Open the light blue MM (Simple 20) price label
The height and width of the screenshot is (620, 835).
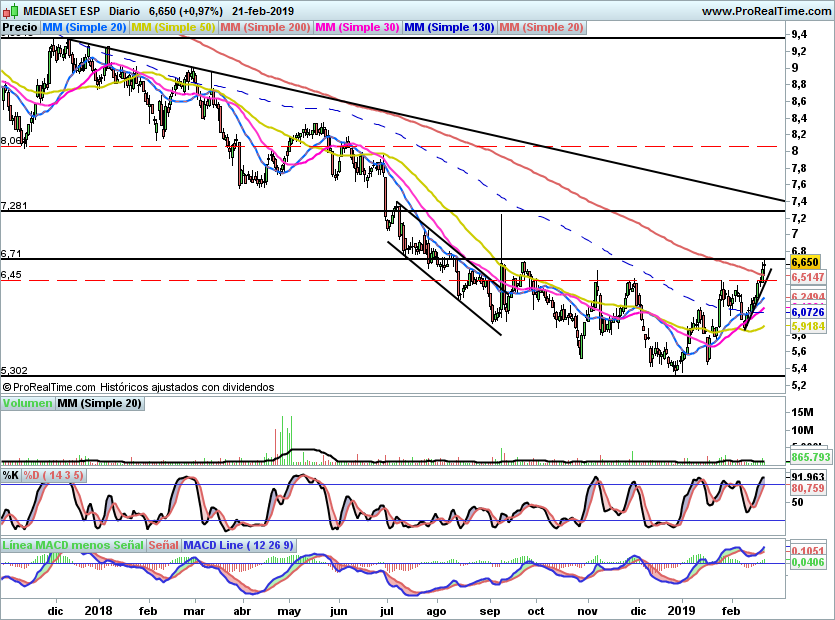click(x=84, y=27)
